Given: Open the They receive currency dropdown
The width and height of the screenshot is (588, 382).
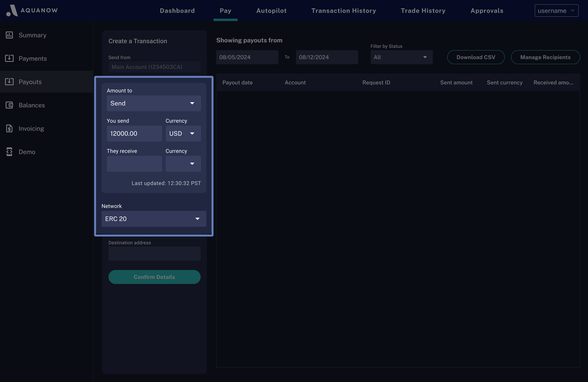Looking at the screenshot, I should coord(183,164).
